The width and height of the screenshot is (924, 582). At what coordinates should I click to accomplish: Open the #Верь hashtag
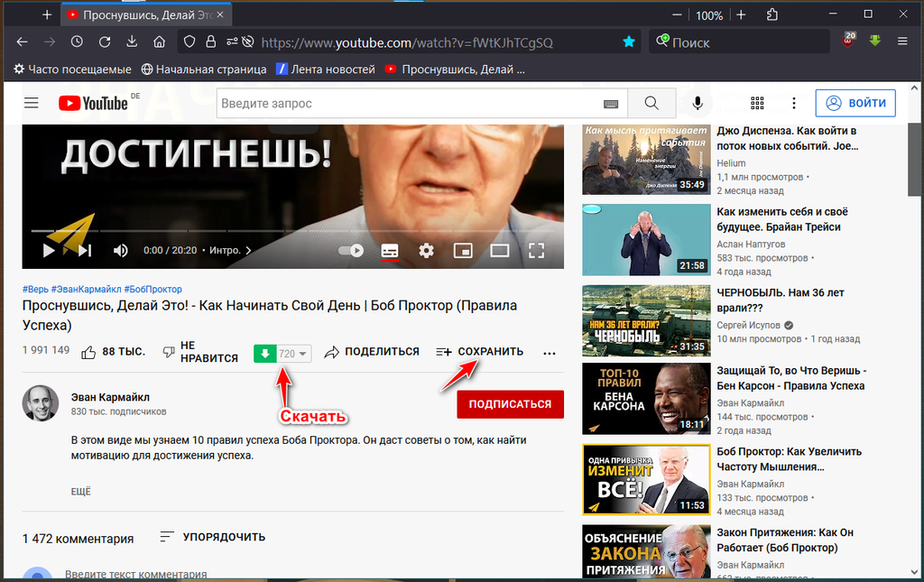[x=35, y=290]
